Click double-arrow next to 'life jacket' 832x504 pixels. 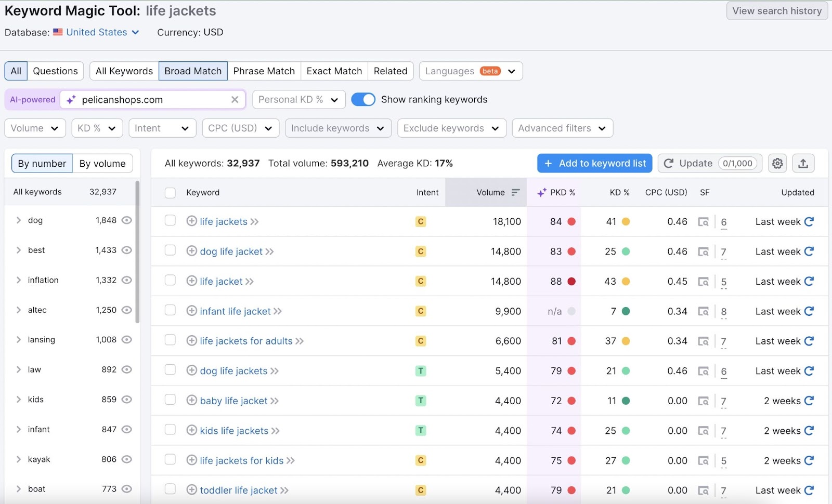250,282
